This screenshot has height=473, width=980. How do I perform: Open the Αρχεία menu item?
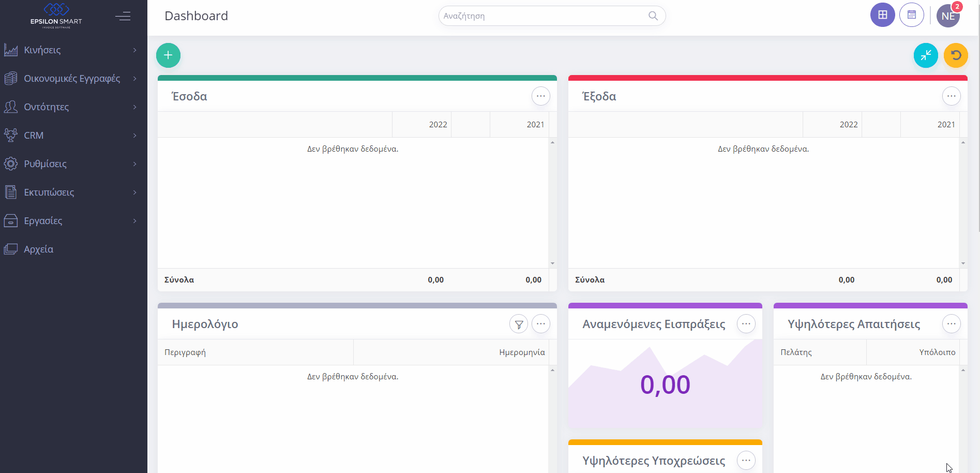pos(73,249)
